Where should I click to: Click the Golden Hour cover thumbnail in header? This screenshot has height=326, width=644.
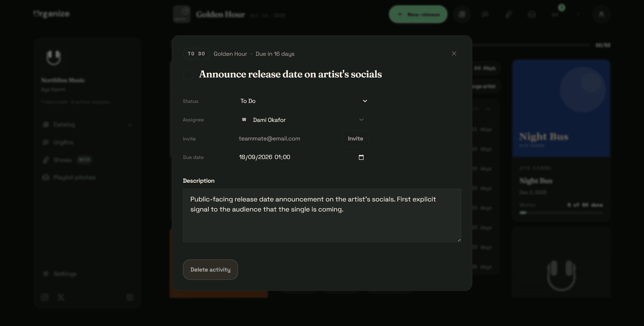pos(182,14)
